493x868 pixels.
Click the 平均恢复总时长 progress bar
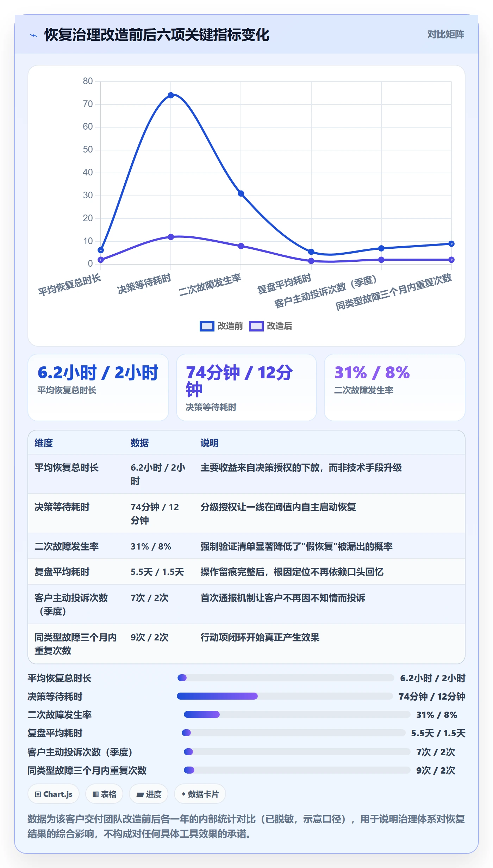point(286,678)
